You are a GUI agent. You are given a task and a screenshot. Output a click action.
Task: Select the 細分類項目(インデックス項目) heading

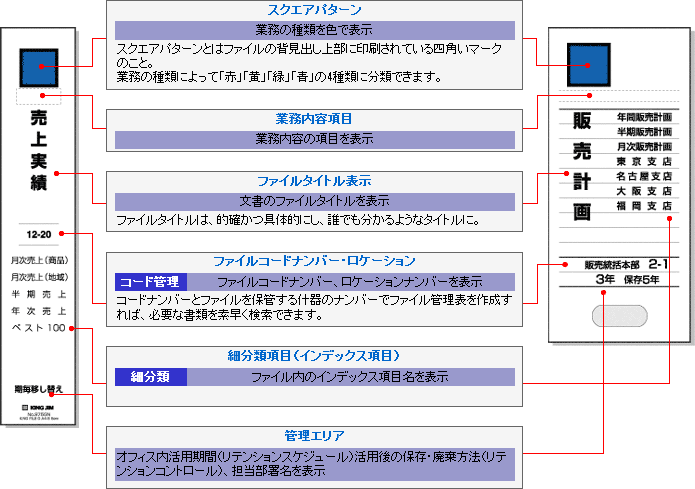314,356
